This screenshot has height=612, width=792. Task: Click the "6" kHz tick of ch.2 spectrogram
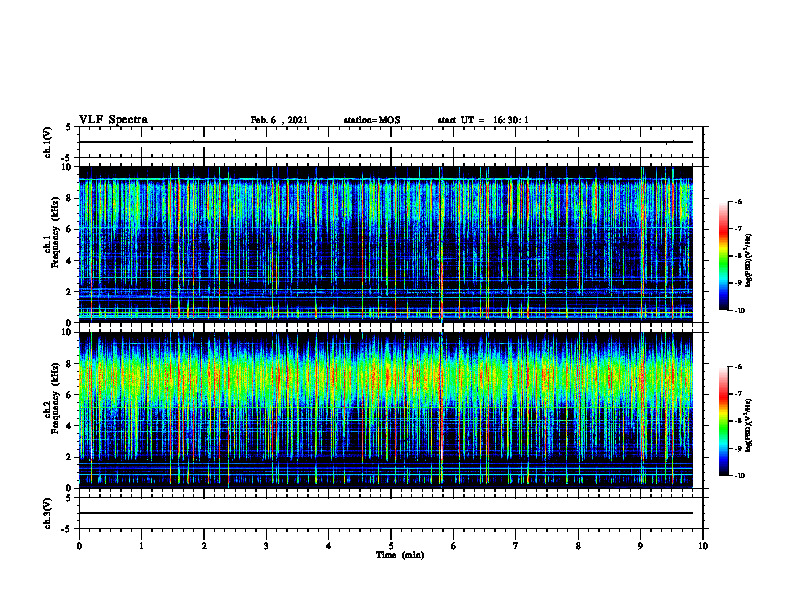(69, 395)
